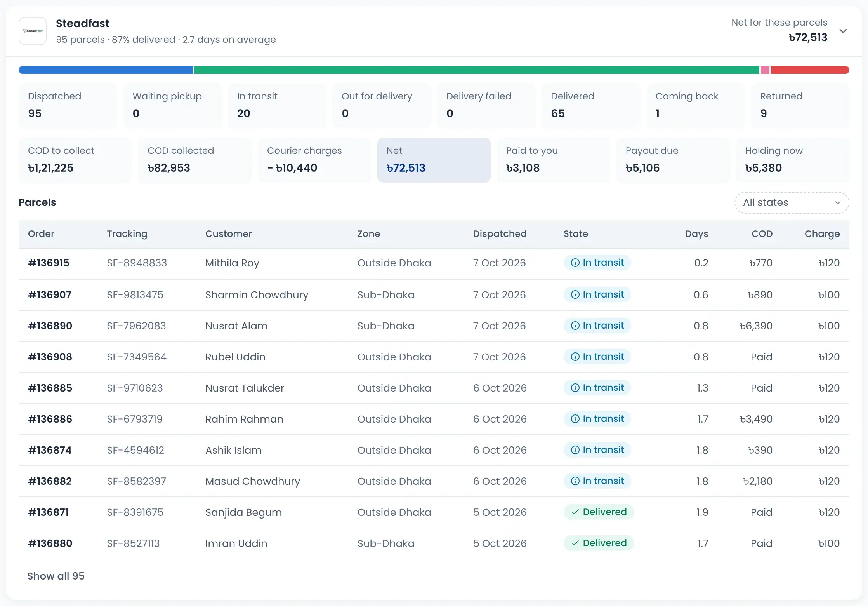Screen dimensions: 868x606
Task: Click the Delivered badge for Sanjida Begum
Action: 599,512
